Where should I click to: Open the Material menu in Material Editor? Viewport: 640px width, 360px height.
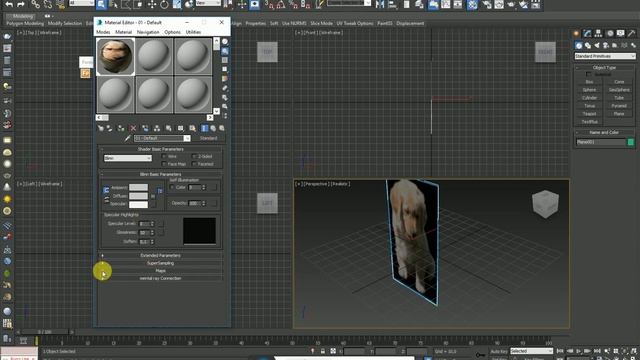point(123,32)
